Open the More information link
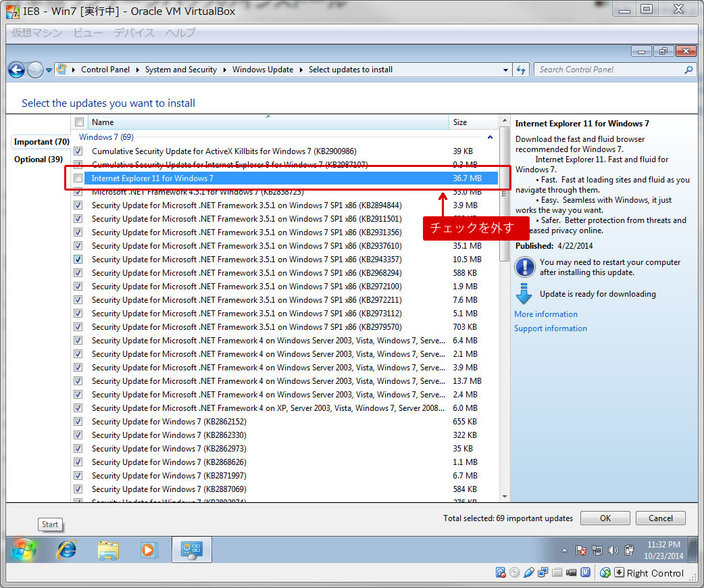704x588 pixels. coord(545,314)
